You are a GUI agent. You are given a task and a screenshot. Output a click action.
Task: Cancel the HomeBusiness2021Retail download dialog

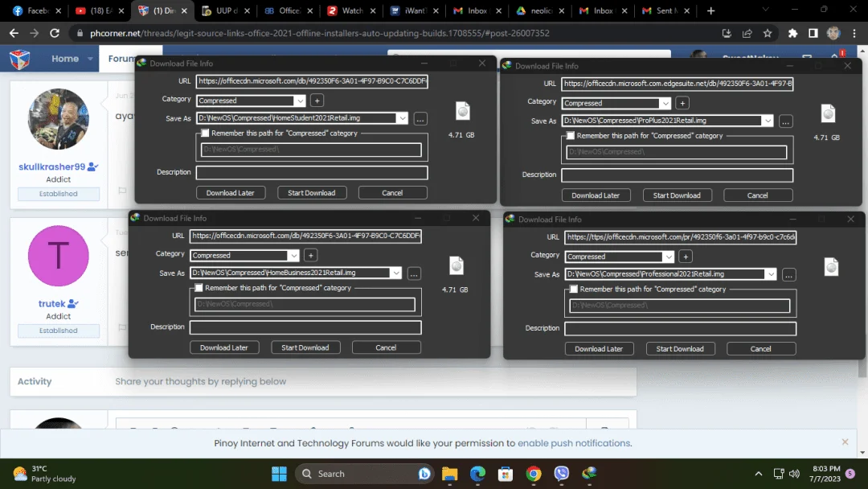[x=386, y=347]
